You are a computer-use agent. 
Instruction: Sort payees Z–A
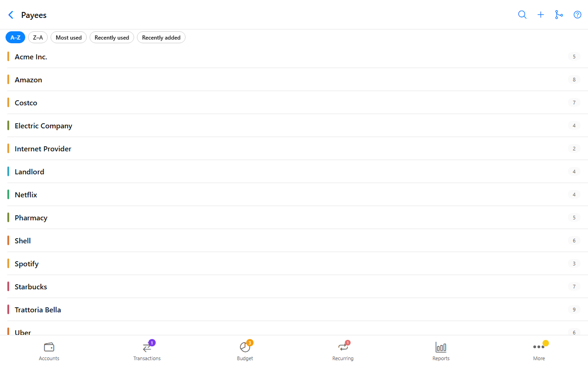click(x=38, y=38)
